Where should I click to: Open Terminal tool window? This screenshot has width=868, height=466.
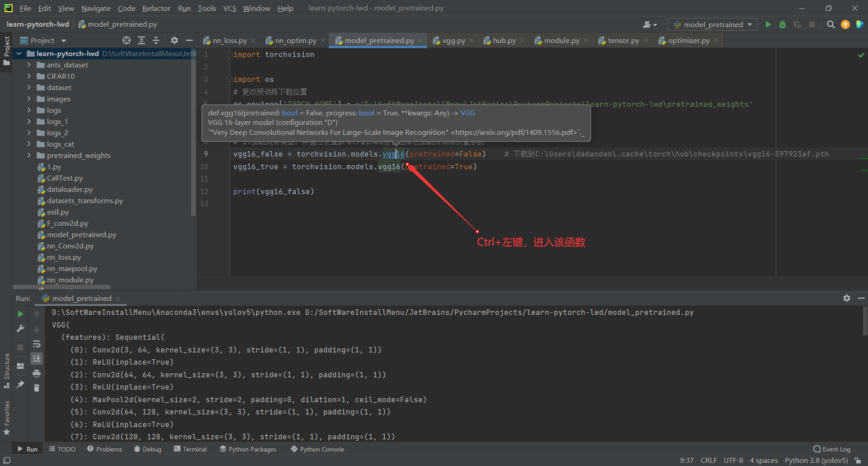(190, 449)
